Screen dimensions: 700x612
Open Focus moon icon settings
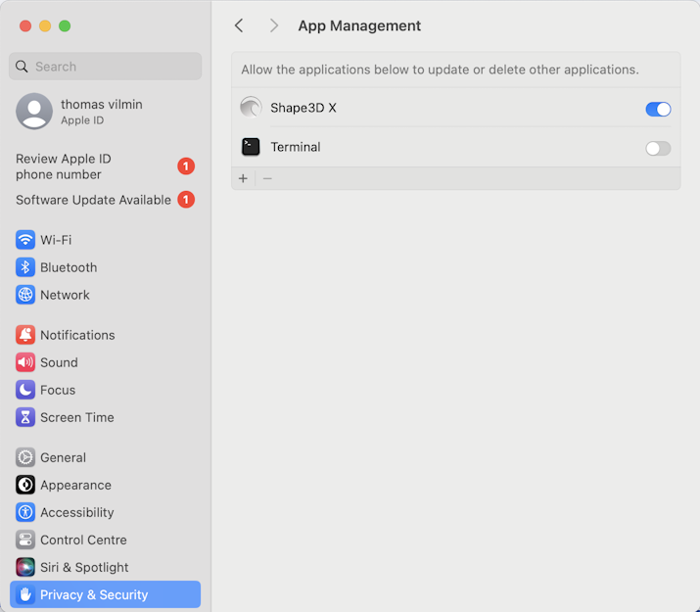click(25, 390)
